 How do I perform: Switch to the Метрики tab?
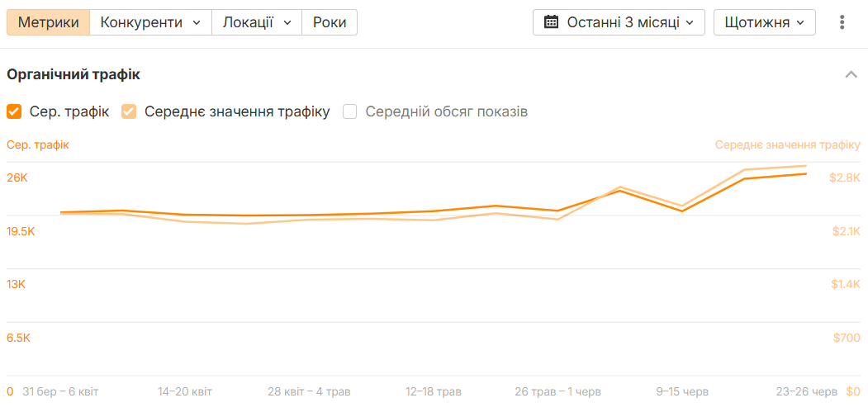pyautogui.click(x=48, y=22)
